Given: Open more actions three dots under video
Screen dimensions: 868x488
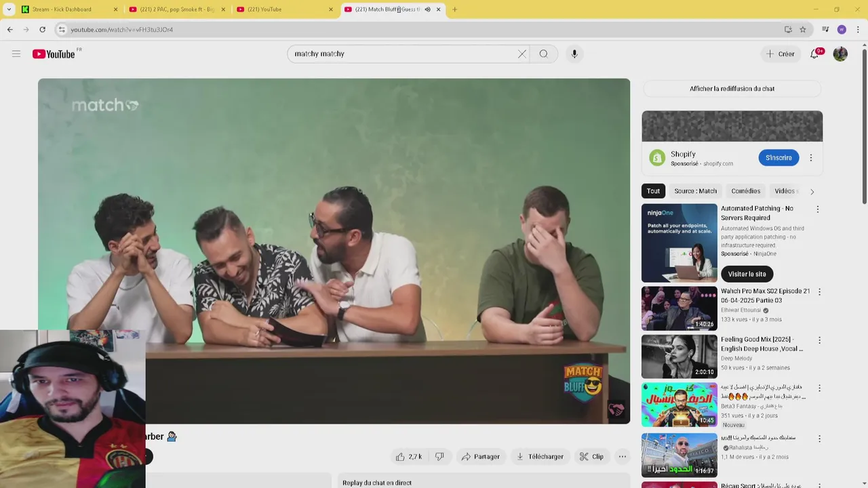Looking at the screenshot, I should [622, 457].
